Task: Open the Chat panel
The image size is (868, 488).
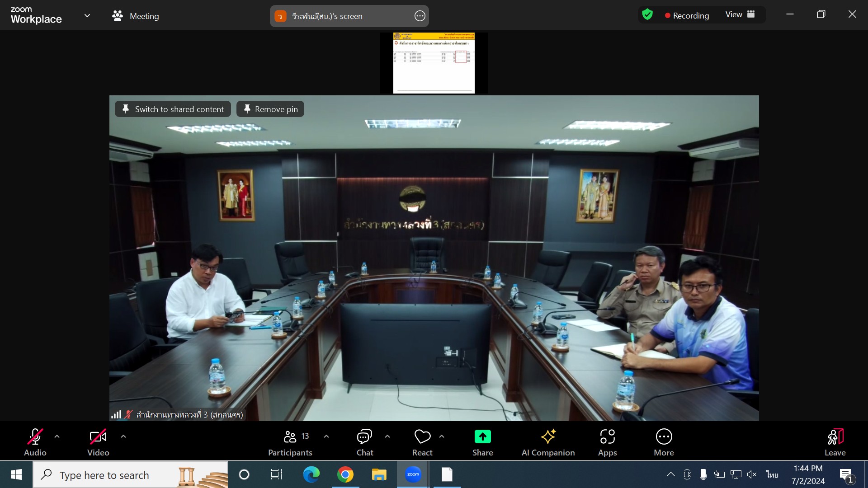Action: click(364, 442)
